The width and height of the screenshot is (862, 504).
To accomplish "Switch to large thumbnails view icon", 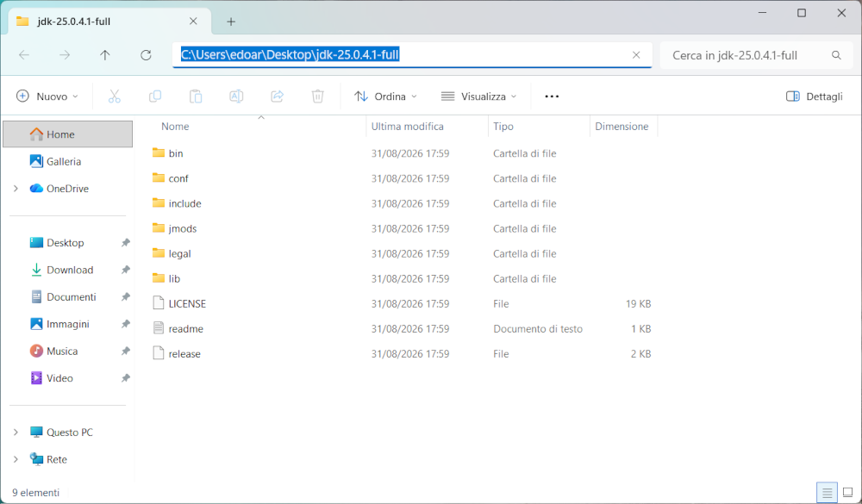I will pyautogui.click(x=847, y=493).
